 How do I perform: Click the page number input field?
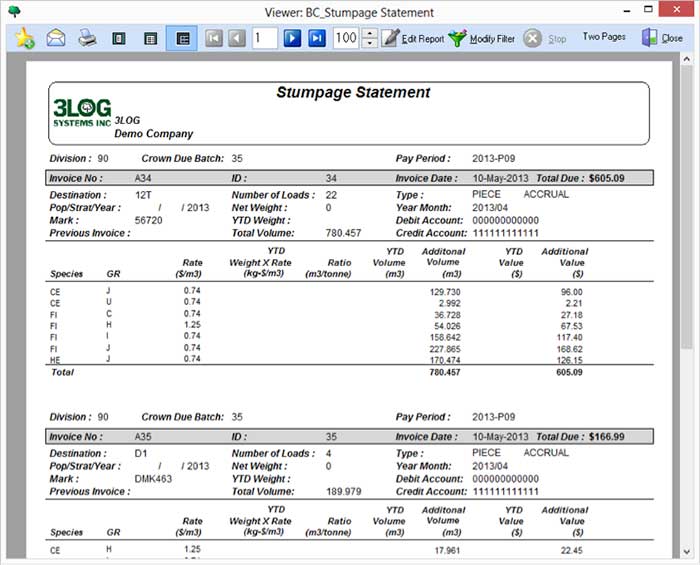[x=265, y=38]
